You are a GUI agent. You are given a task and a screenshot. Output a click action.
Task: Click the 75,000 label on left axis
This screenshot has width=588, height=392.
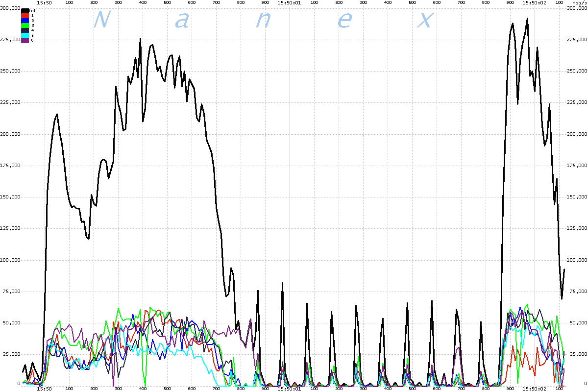click(x=12, y=292)
